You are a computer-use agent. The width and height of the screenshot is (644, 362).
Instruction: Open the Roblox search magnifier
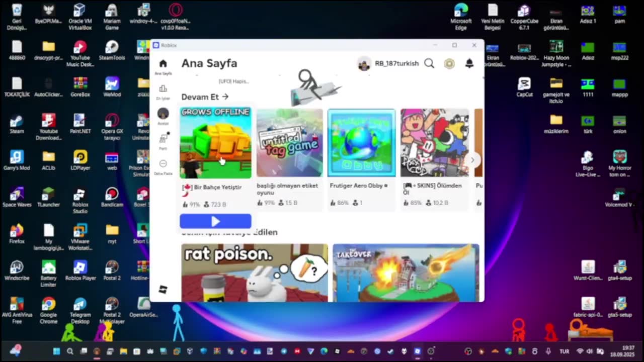pyautogui.click(x=429, y=63)
